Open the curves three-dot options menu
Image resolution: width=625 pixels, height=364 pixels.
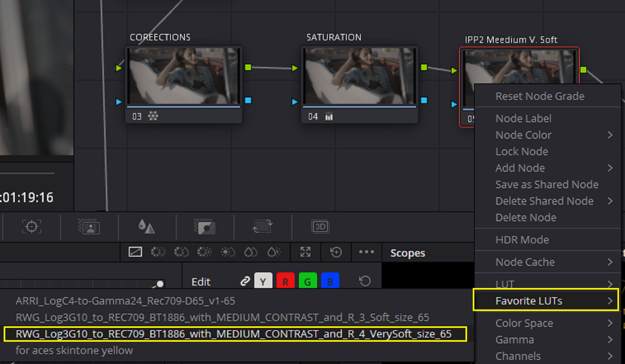point(366,252)
